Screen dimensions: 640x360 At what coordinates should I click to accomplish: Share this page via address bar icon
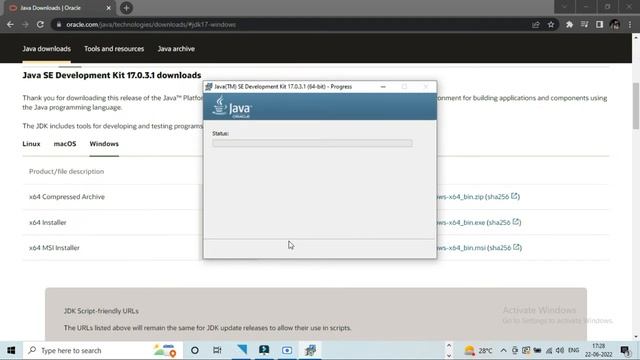tap(536, 24)
